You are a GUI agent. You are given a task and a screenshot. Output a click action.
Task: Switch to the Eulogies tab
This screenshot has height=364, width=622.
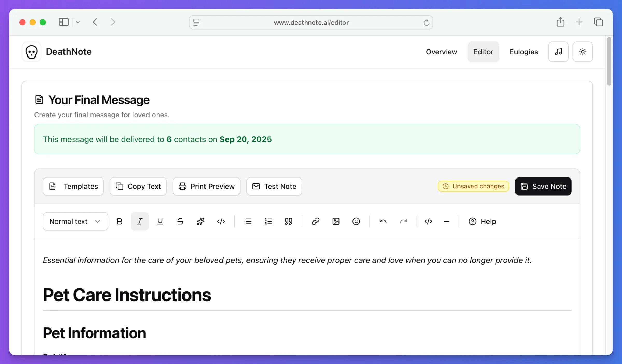[x=524, y=52]
